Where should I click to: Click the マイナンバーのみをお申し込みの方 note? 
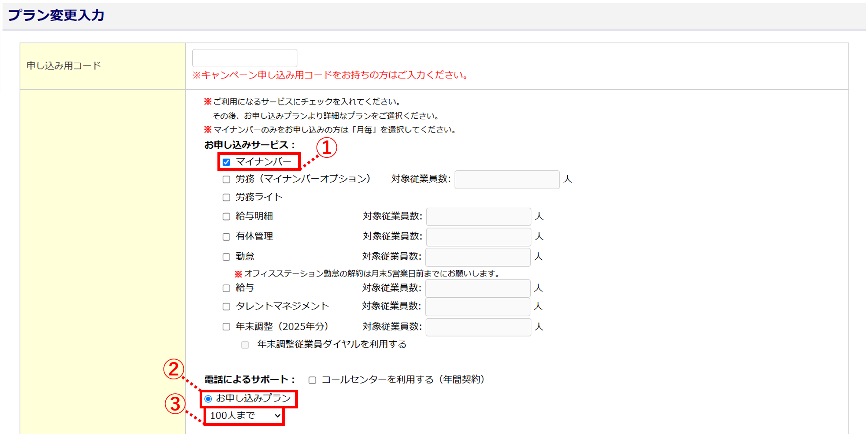[330, 130]
